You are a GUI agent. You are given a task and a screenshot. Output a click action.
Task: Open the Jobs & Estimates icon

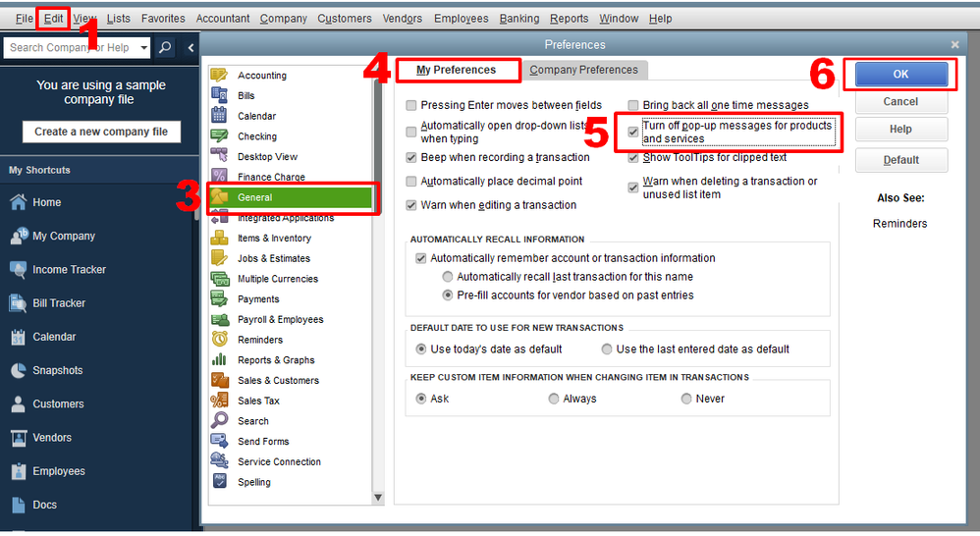pos(219,258)
